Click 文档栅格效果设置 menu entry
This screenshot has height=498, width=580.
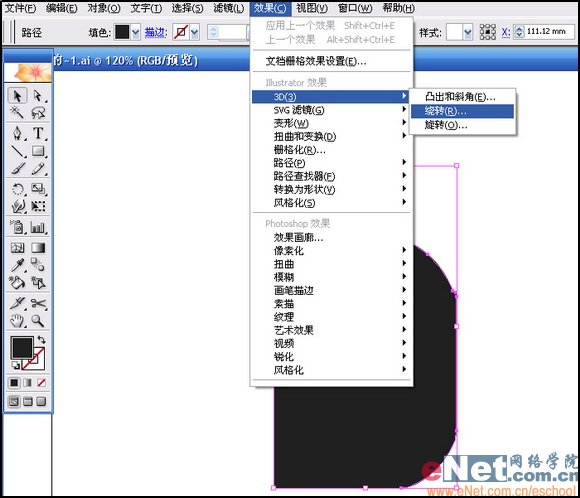pos(331,61)
